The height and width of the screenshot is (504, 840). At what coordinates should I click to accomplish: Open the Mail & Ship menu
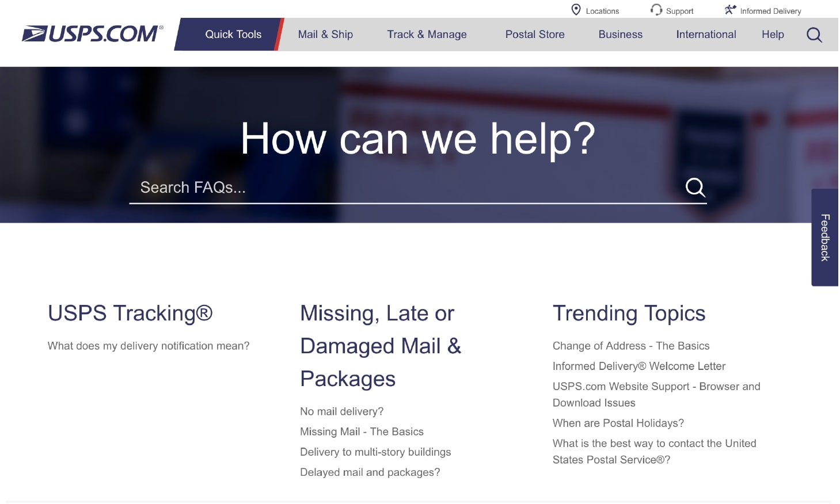(325, 35)
